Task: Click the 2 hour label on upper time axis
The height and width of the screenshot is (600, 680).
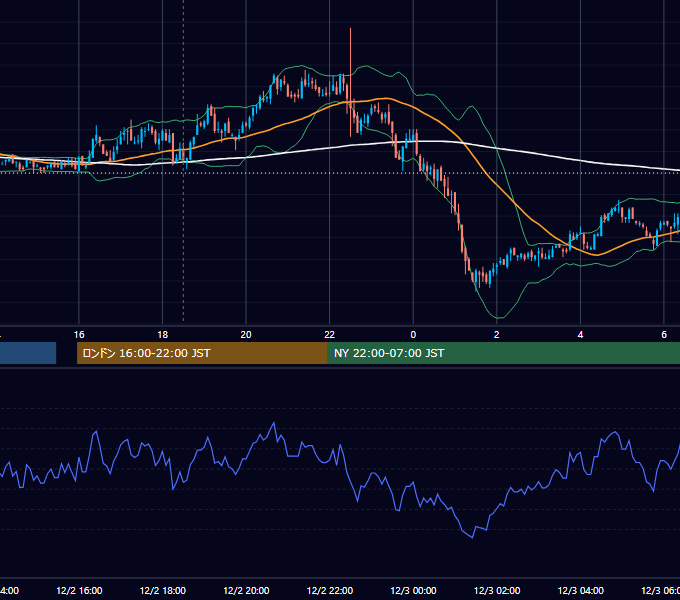Action: click(x=497, y=335)
